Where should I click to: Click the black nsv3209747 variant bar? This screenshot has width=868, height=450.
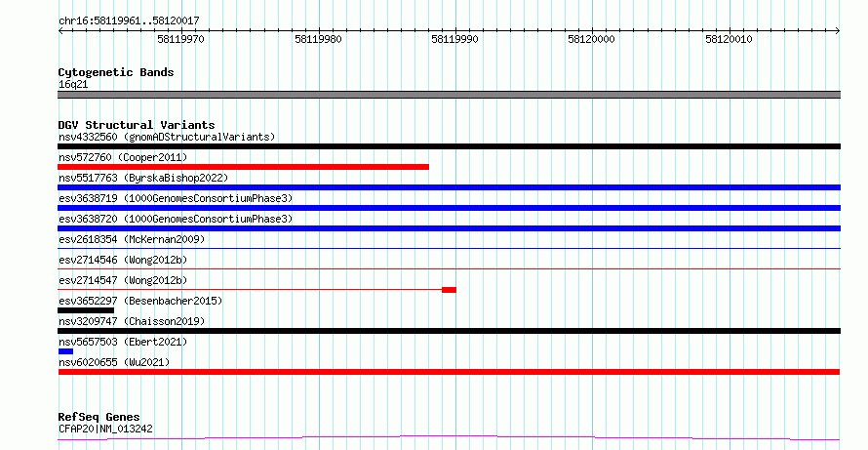pyautogui.click(x=449, y=332)
